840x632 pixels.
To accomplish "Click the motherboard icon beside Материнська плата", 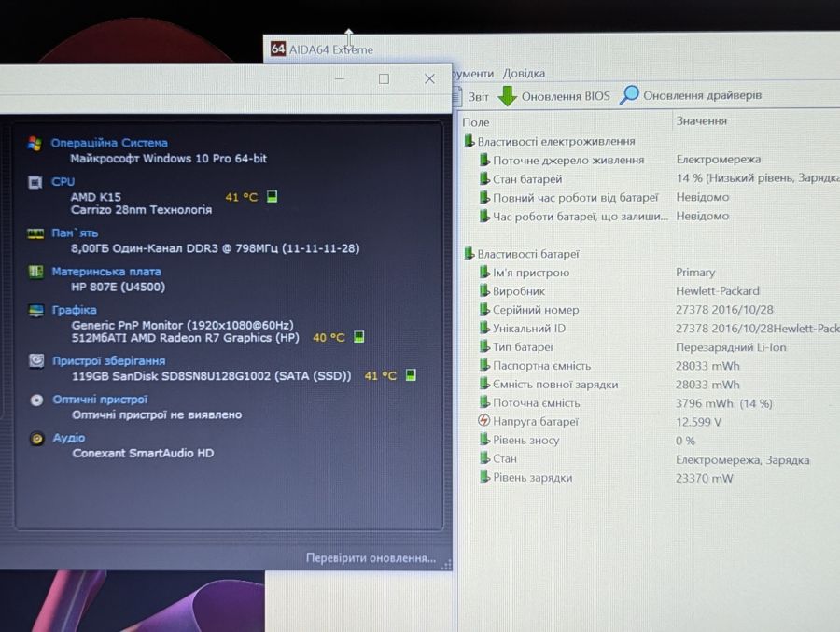I will coord(35,272).
